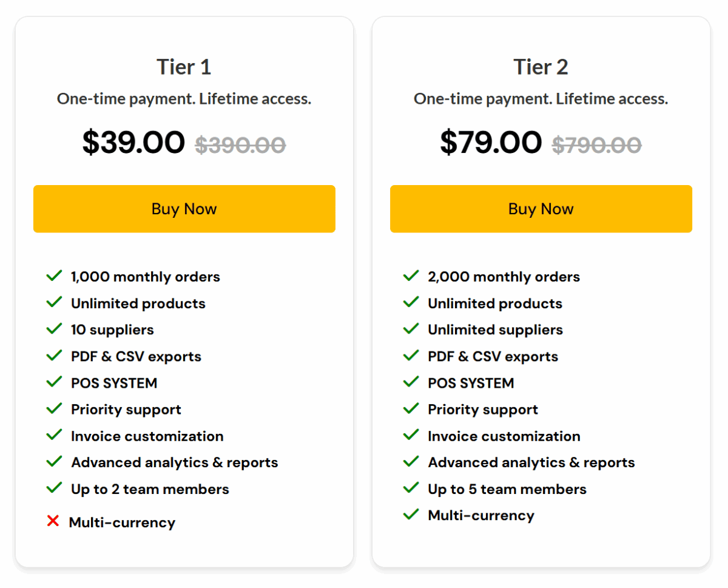Click Tier 1 POS SYSTEM checkmark
Viewport: 728px width, 588px height.
click(x=55, y=382)
